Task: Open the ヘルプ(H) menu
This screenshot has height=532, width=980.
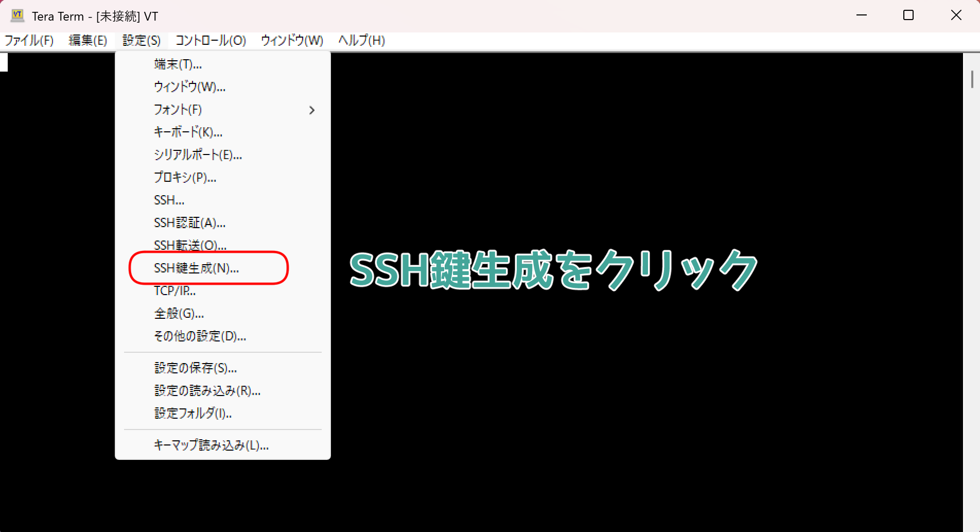Action: [361, 40]
